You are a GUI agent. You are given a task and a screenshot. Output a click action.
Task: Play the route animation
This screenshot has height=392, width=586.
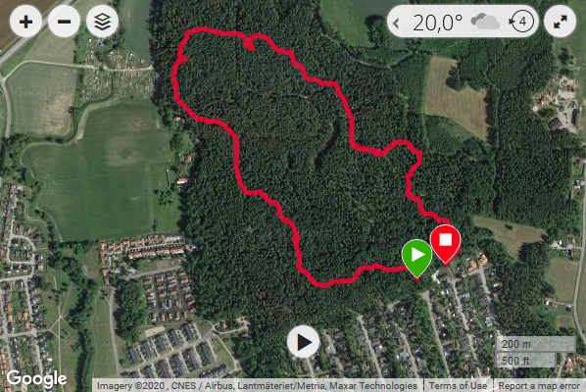[x=303, y=342]
